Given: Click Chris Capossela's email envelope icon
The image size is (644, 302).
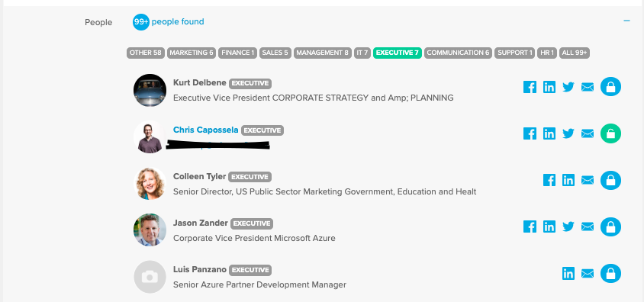Looking at the screenshot, I should [588, 133].
